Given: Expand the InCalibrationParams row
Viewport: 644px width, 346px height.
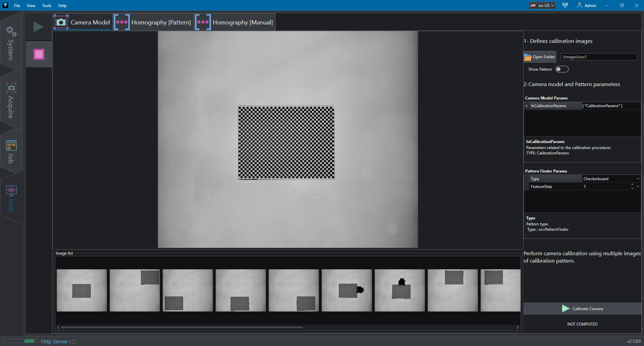Looking at the screenshot, I should [527, 106].
